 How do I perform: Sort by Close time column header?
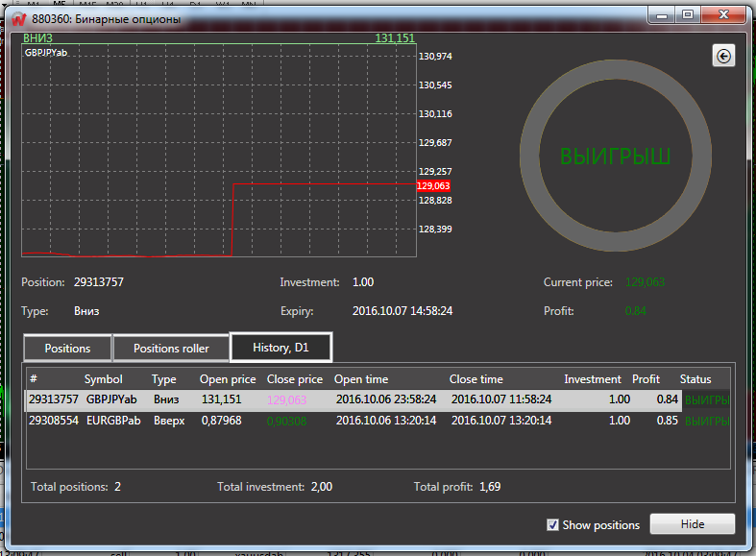476,379
